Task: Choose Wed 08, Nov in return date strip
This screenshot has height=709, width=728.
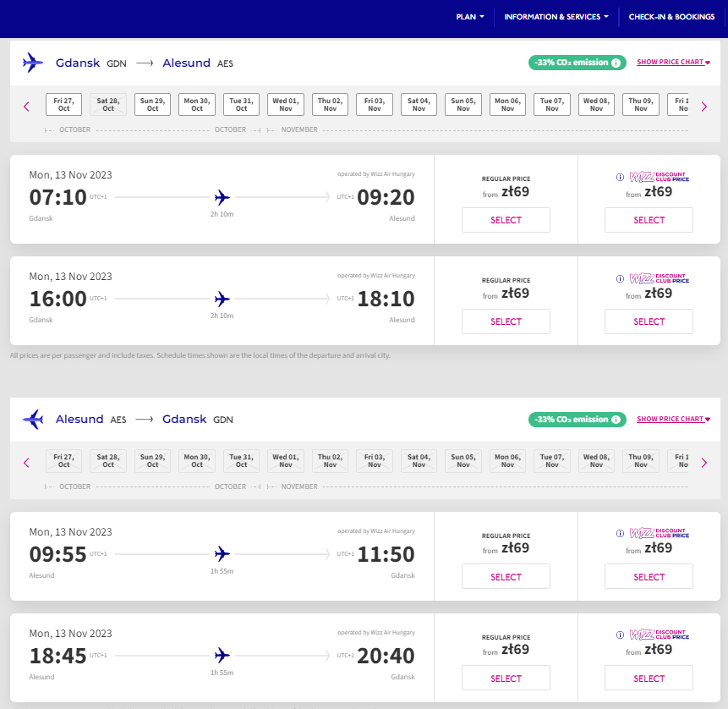Action: pos(596,461)
